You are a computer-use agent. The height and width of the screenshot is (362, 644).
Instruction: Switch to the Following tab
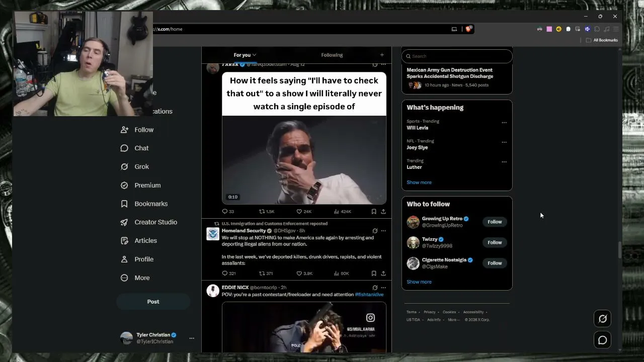pos(332,55)
